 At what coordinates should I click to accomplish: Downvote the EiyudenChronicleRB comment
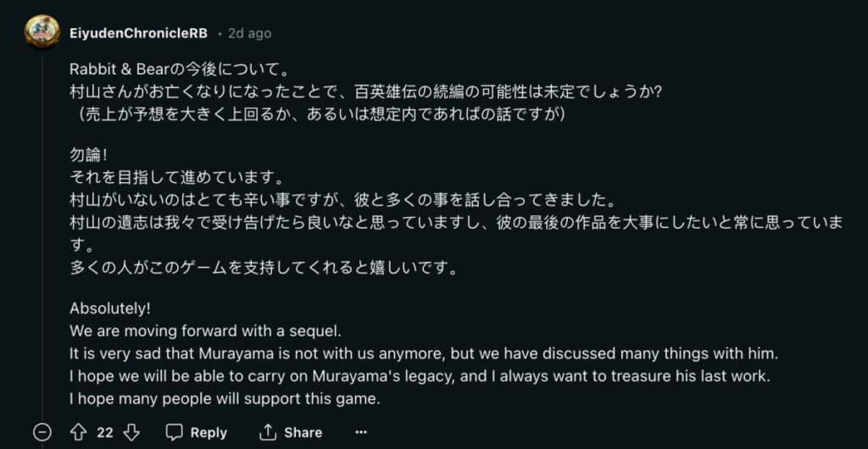131,432
